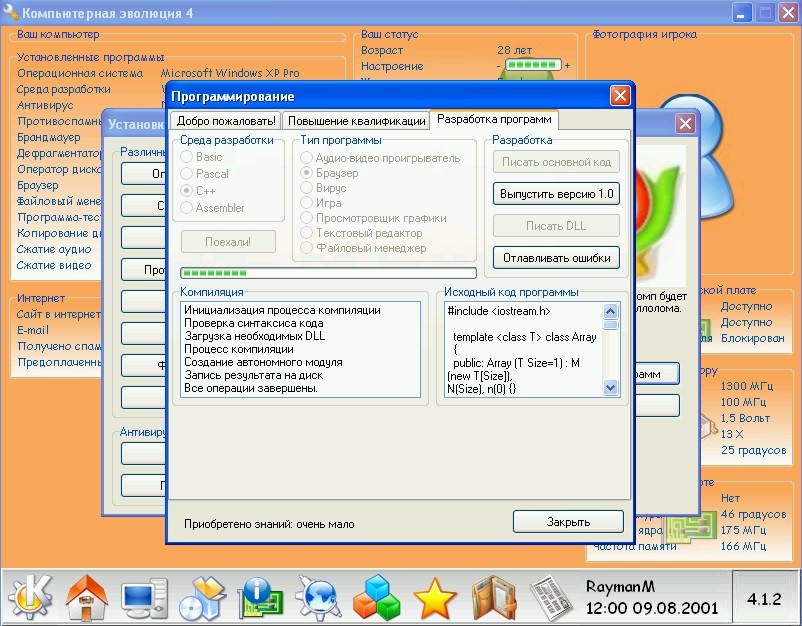Click Инициализация процесса компиляции line
This screenshot has height=626, width=802.
pyautogui.click(x=282, y=310)
